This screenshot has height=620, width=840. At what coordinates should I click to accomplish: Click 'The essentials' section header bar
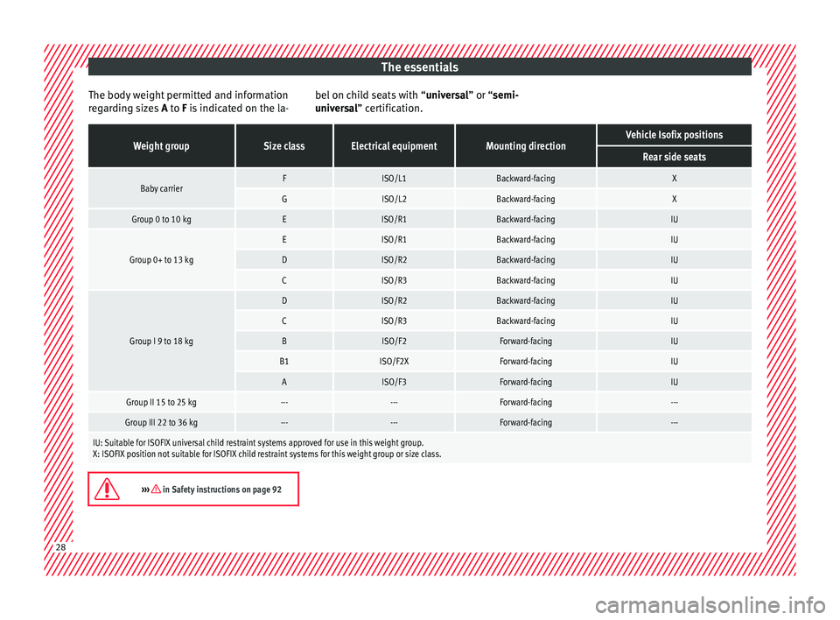420,66
